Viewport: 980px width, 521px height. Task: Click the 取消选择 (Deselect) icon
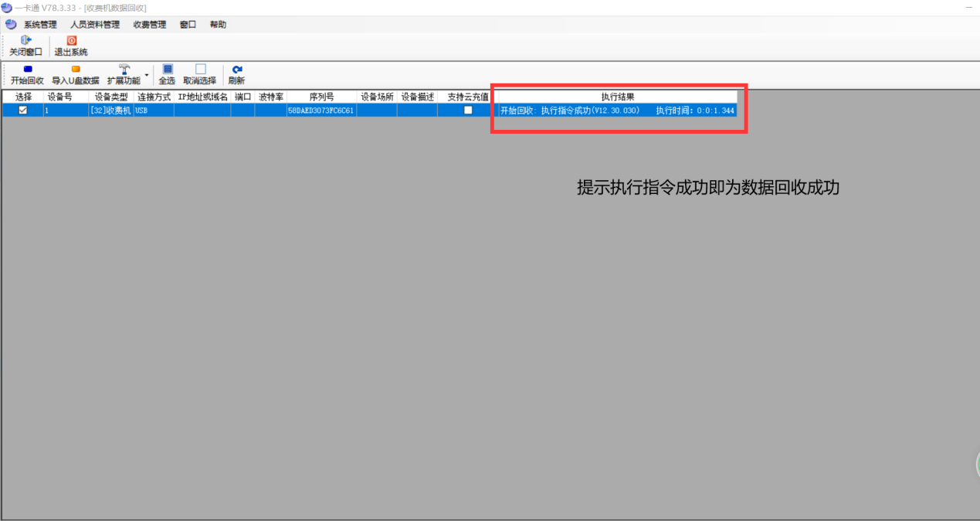point(199,70)
